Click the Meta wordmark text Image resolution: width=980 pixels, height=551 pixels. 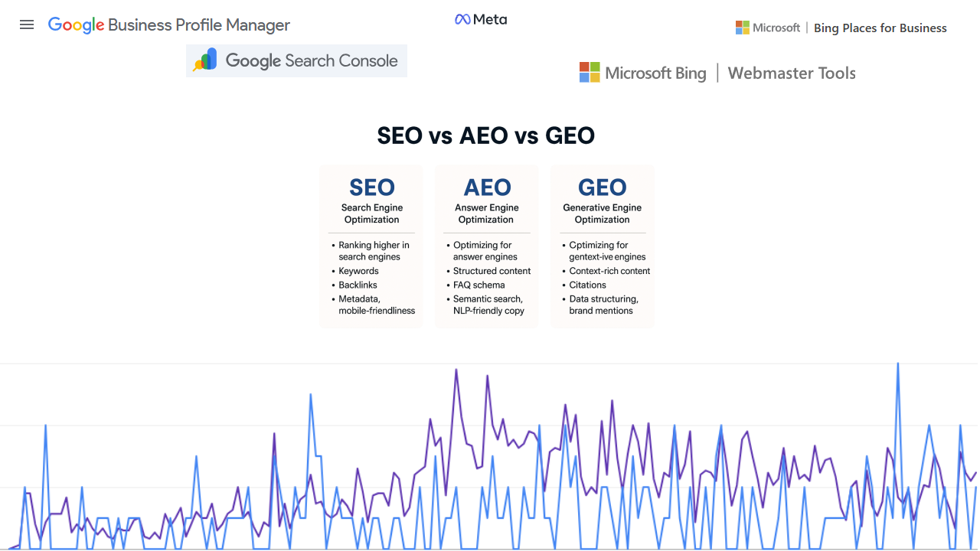coord(490,20)
